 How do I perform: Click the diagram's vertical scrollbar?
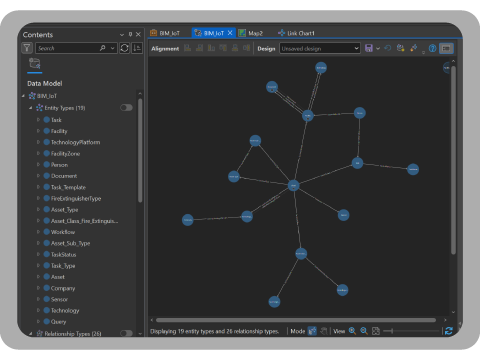(453, 160)
